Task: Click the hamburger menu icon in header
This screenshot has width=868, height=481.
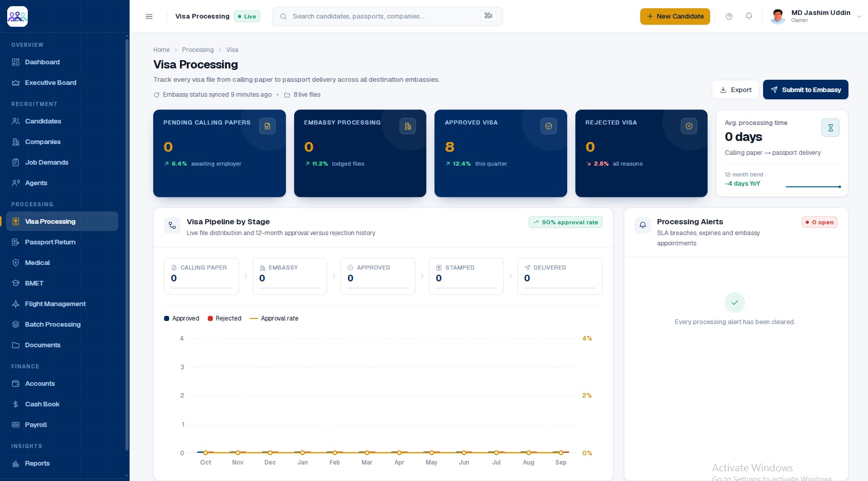Action: (x=149, y=16)
